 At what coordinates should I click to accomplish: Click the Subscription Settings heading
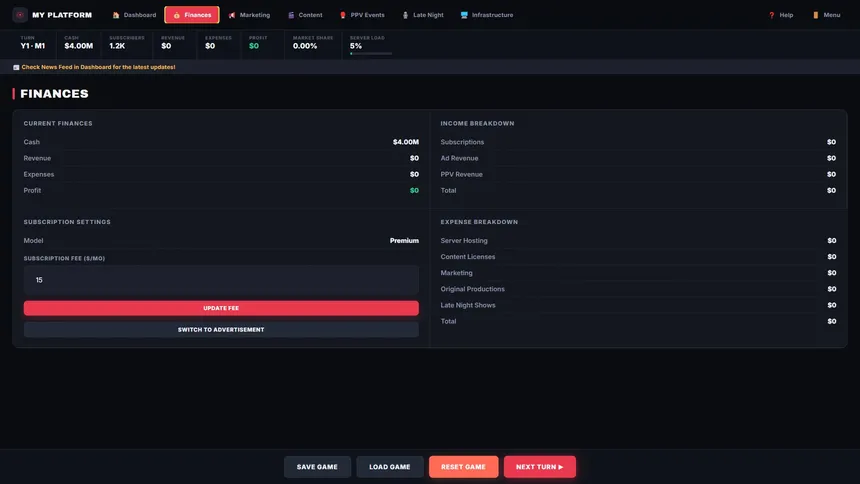pyautogui.click(x=67, y=222)
